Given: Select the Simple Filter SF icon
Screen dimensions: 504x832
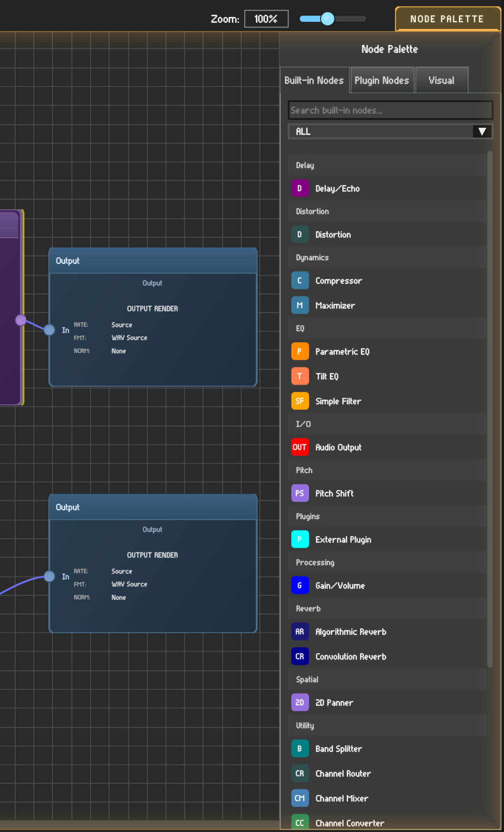Looking at the screenshot, I should [x=300, y=401].
